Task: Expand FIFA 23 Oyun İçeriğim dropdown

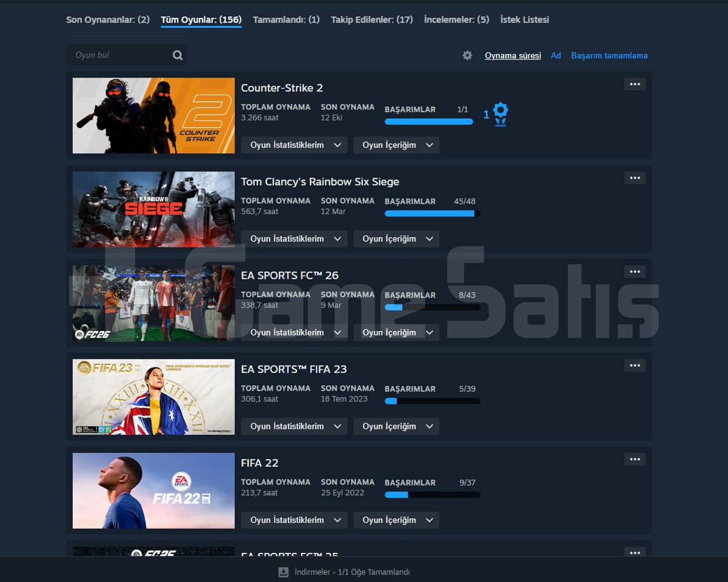Action: pyautogui.click(x=396, y=426)
